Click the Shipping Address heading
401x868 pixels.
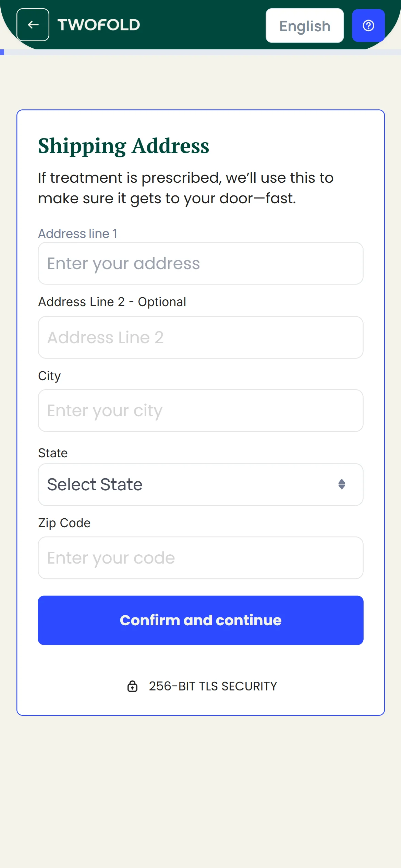point(123,146)
